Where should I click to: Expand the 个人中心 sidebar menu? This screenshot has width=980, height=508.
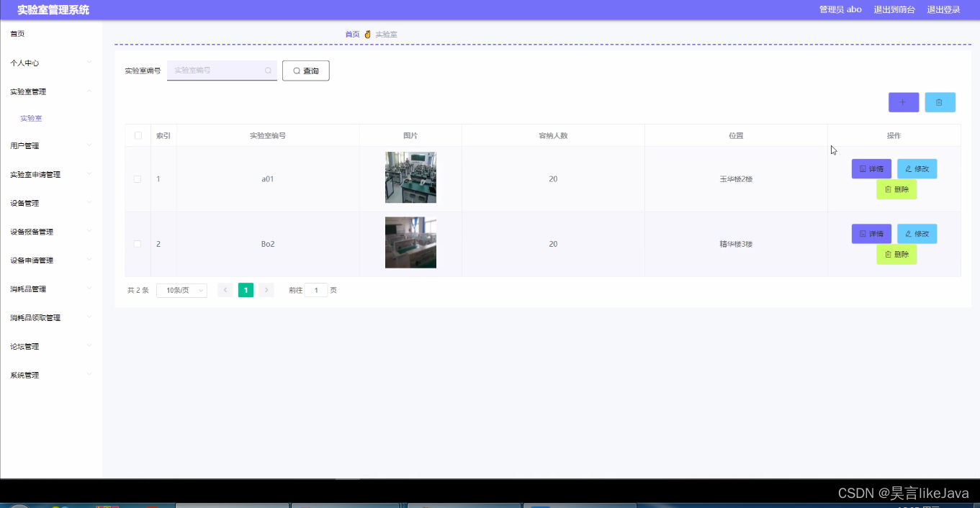click(x=51, y=63)
